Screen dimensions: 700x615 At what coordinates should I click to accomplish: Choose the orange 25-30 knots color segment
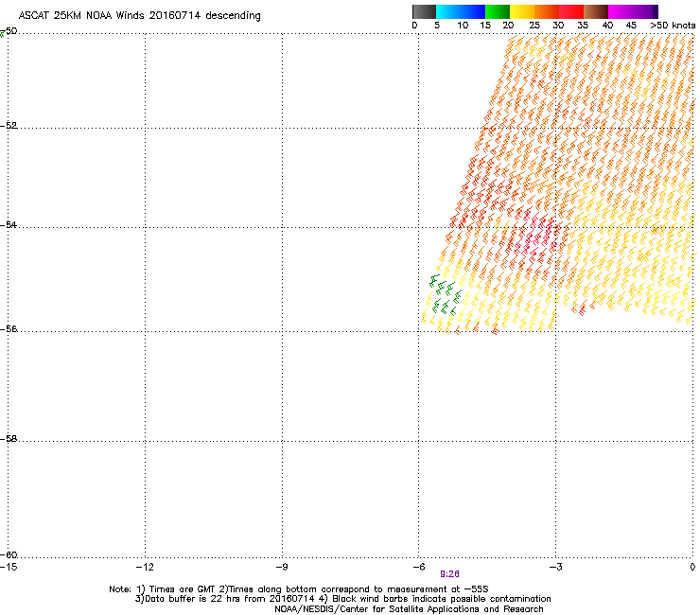pyautogui.click(x=547, y=11)
